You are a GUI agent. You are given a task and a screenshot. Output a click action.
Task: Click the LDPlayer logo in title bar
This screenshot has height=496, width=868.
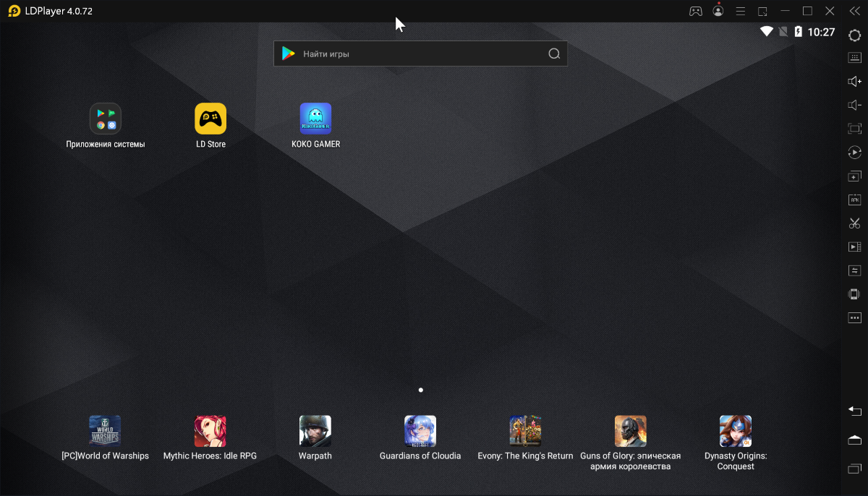14,11
